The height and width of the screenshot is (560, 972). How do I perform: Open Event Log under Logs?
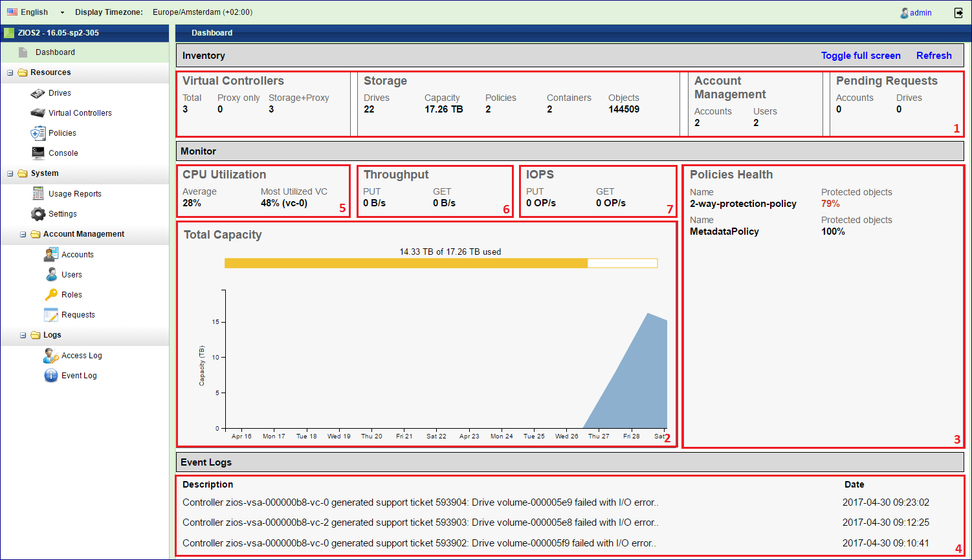click(x=79, y=376)
